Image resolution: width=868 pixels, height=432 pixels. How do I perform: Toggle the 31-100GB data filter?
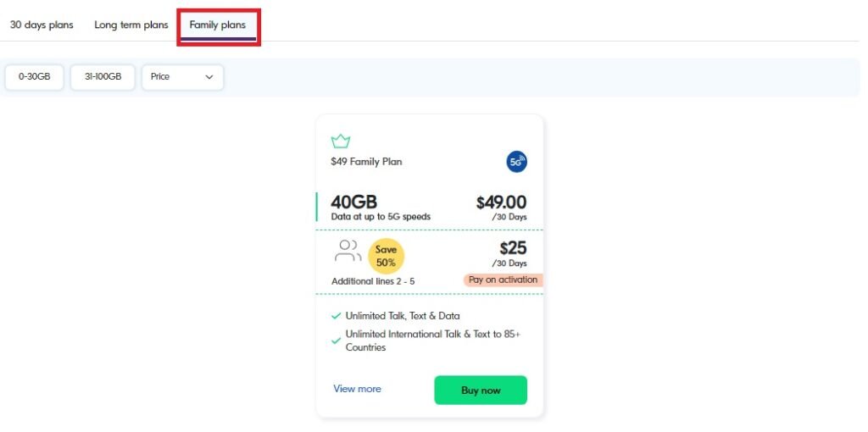click(x=103, y=77)
